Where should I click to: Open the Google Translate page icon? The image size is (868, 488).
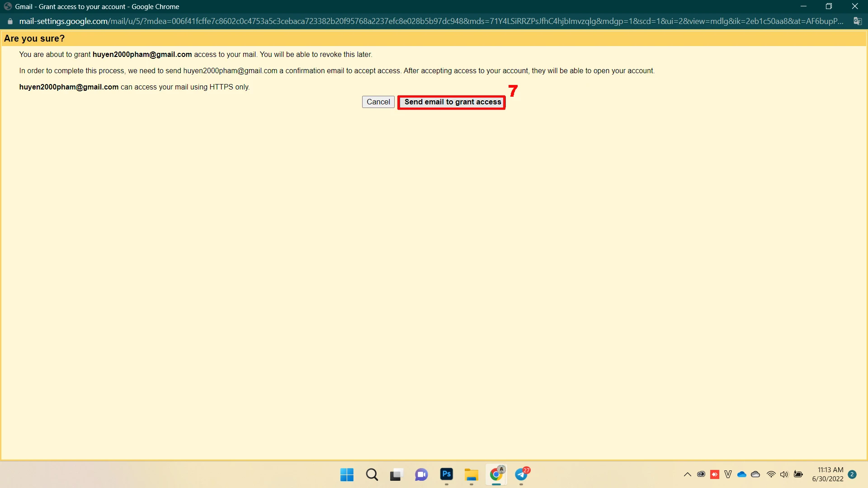857,21
